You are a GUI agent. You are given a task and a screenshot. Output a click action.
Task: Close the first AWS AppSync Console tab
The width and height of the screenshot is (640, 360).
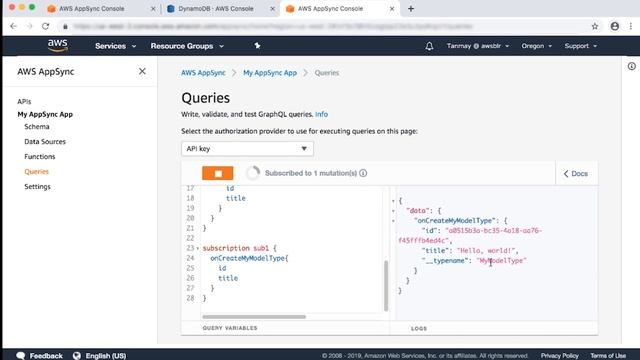click(x=153, y=9)
